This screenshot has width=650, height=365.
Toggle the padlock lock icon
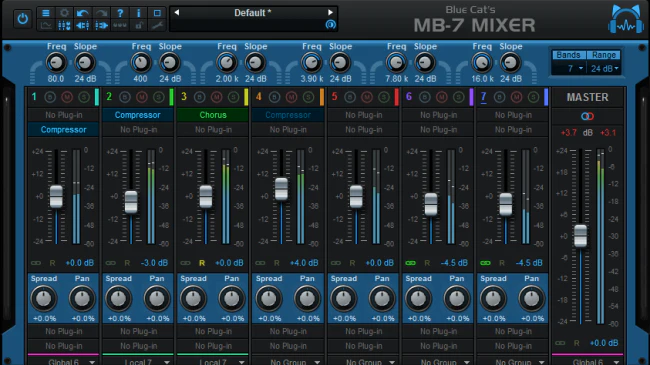coord(138,26)
